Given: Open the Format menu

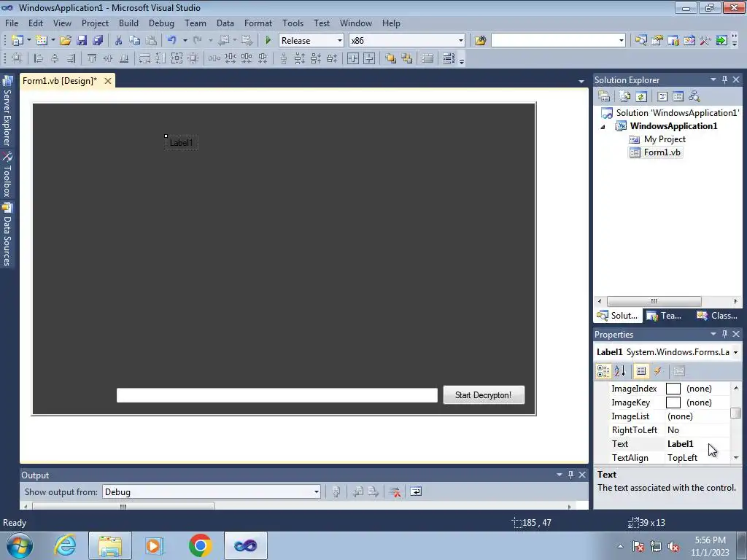Looking at the screenshot, I should (x=258, y=23).
